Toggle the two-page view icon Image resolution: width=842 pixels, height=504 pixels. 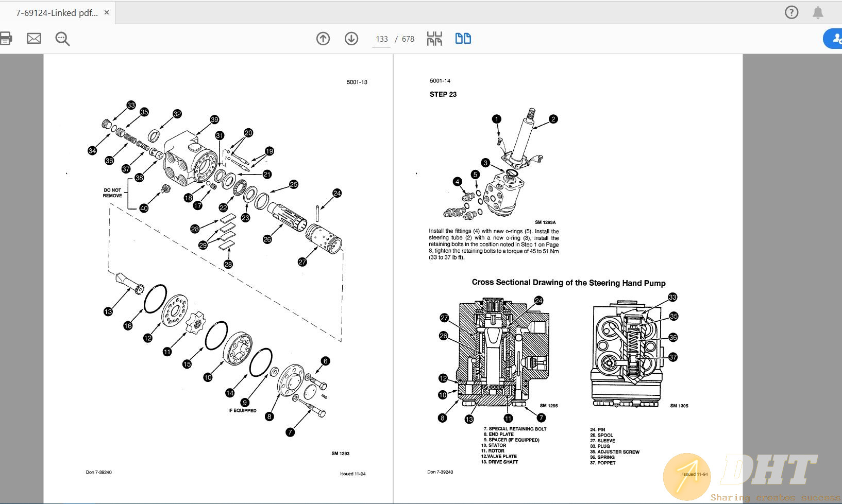pos(463,39)
